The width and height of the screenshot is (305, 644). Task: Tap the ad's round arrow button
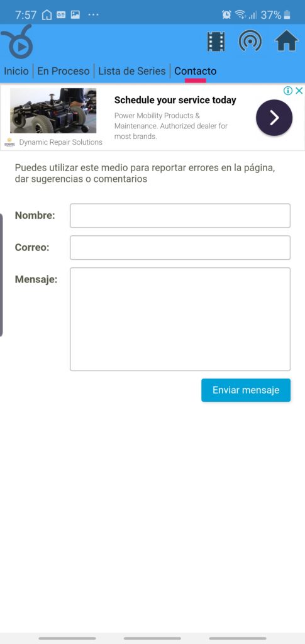[x=274, y=118]
